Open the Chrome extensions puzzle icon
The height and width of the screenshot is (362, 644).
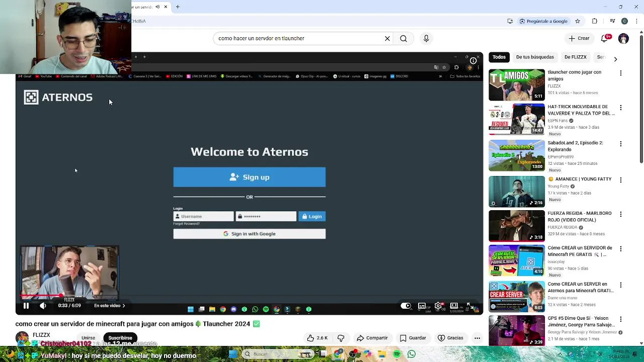click(x=595, y=21)
